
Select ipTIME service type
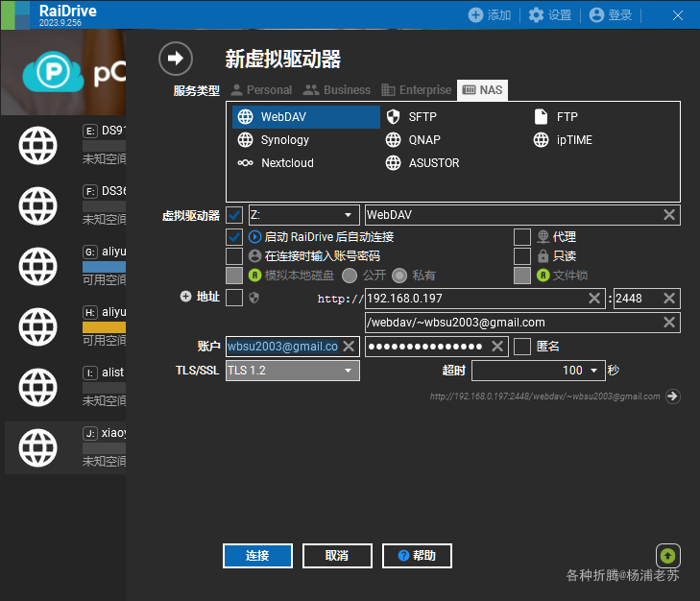563,140
